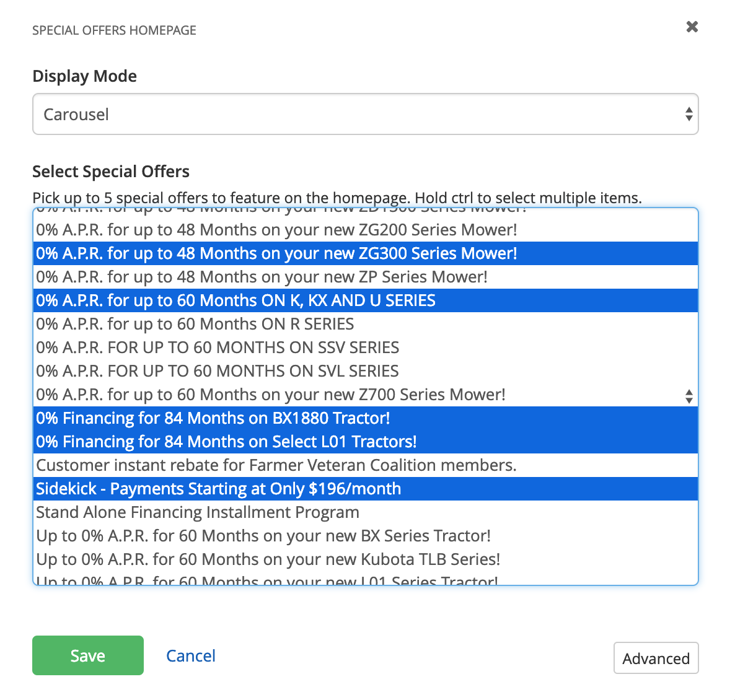Screen dimensions: 735x700
Task: Select the Z700 Series Mower offer
Action: point(365,395)
